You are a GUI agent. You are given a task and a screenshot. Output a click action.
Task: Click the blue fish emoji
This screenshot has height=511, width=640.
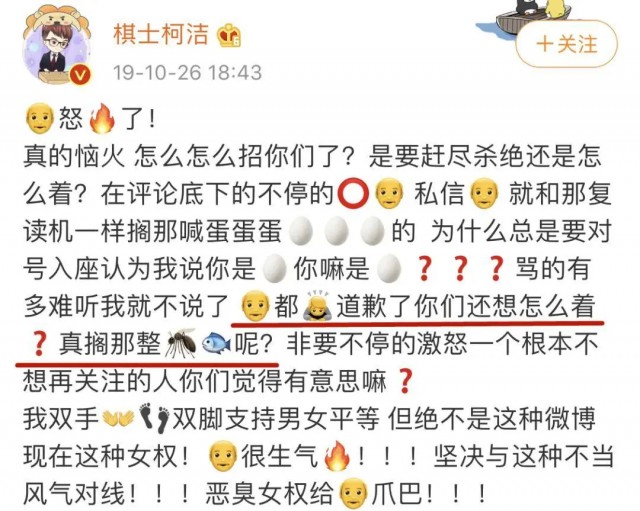217,342
